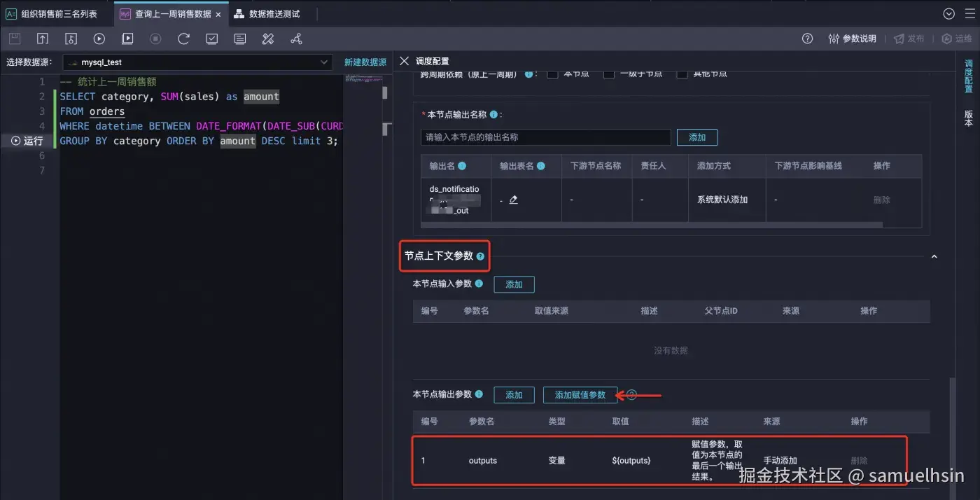The width and height of the screenshot is (980, 500).
Task: Focus the 请输入本节点的输出名称 input field
Action: click(546, 137)
